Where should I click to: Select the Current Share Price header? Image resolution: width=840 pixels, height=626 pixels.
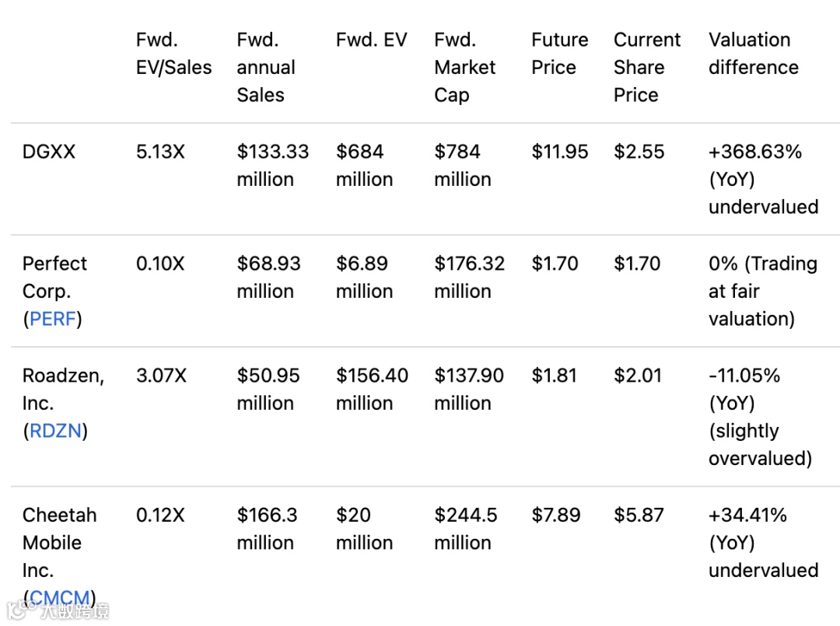646,68
